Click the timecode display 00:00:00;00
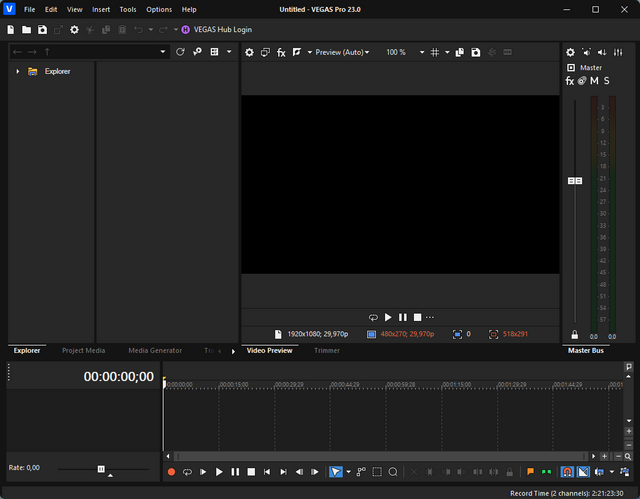The height and width of the screenshot is (499, 640). tap(118, 377)
